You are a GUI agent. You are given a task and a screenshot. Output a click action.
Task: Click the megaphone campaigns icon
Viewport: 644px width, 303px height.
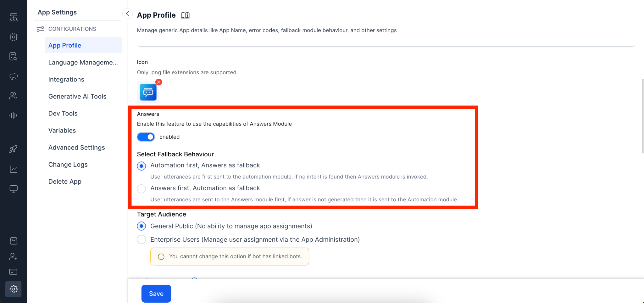pos(13,76)
